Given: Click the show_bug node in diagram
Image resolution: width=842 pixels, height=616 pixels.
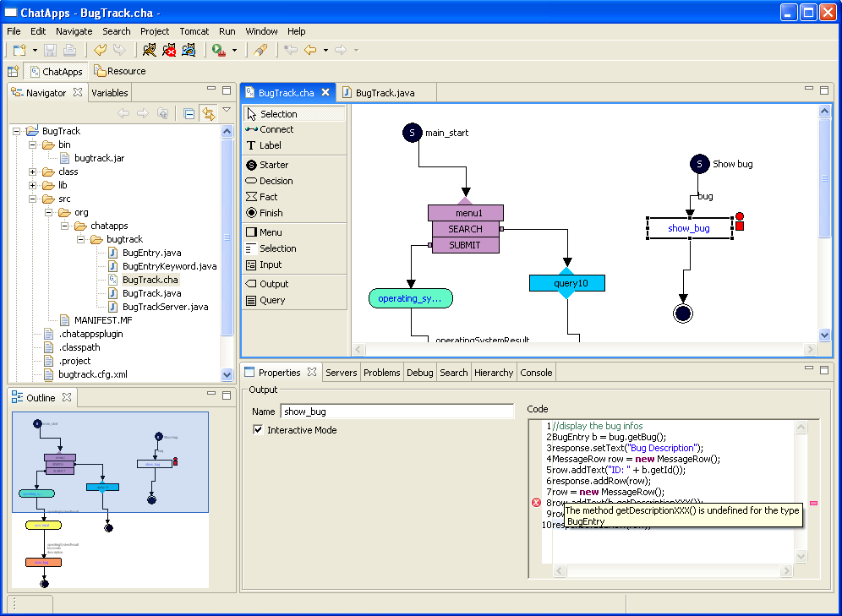Looking at the screenshot, I should (689, 228).
